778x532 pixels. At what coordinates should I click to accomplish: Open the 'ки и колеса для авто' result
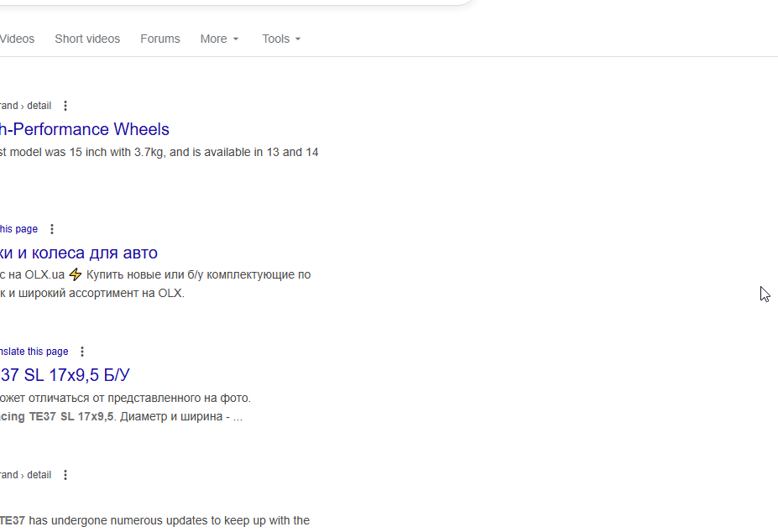[x=78, y=253]
